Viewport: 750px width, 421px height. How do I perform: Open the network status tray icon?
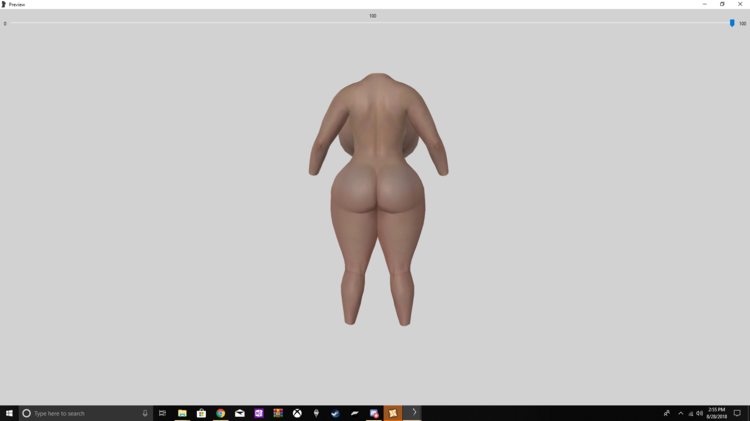[x=690, y=413]
